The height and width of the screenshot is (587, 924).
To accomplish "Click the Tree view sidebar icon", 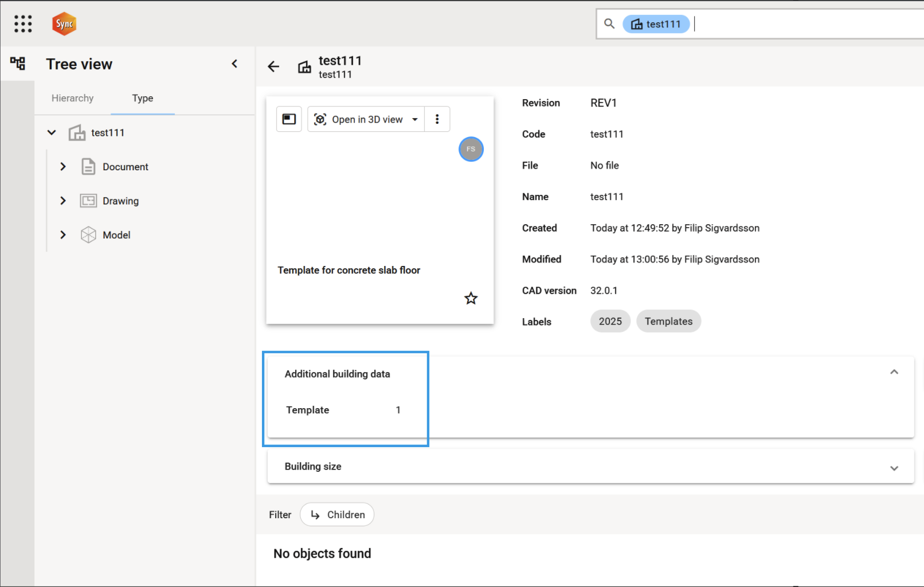I will [18, 64].
